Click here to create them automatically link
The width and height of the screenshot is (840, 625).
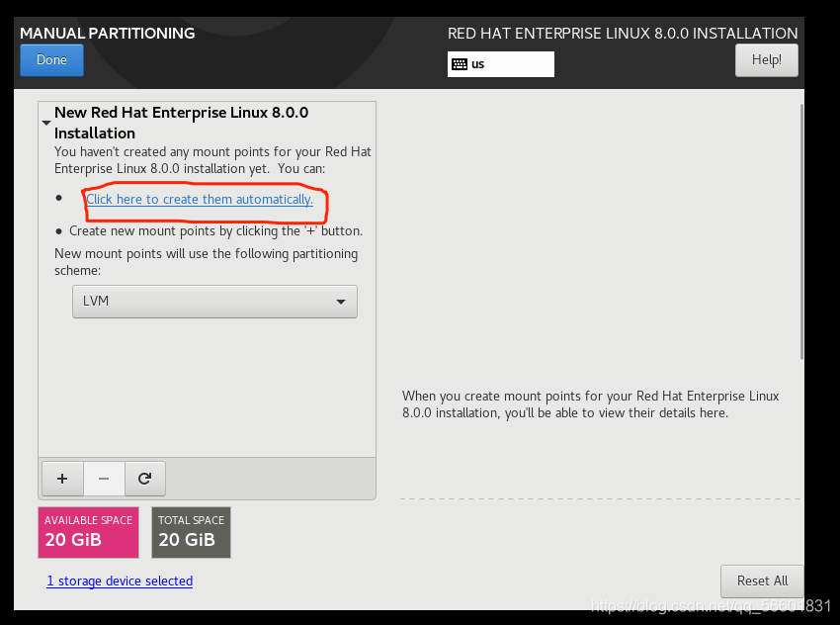pos(200,200)
